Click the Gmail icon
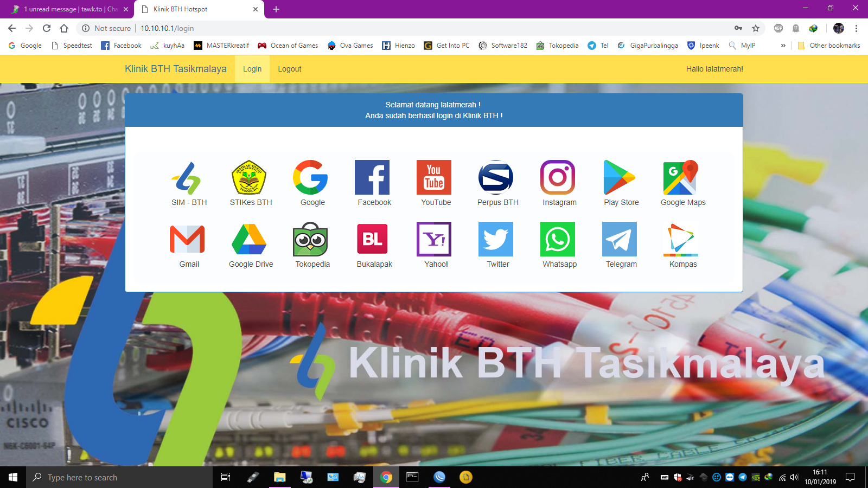 187,239
